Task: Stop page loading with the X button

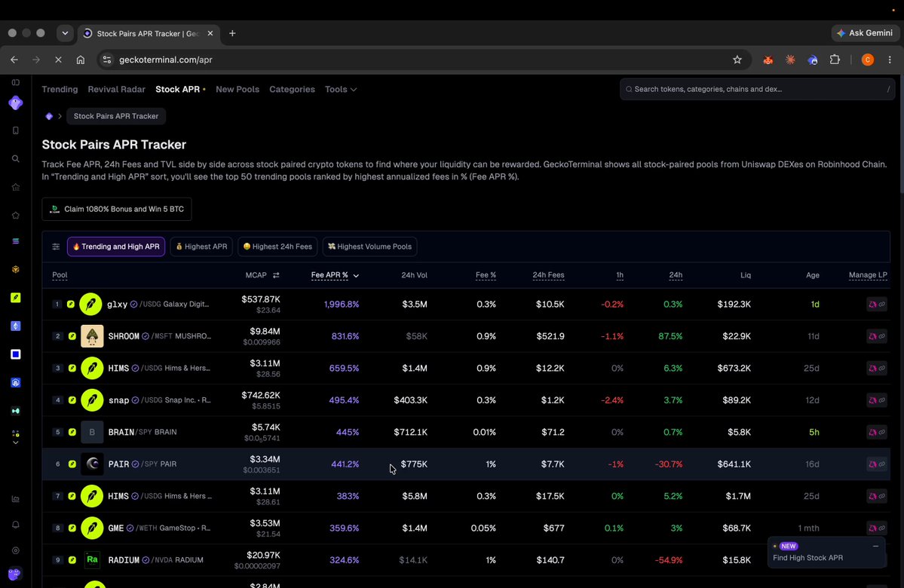Action: click(x=58, y=60)
